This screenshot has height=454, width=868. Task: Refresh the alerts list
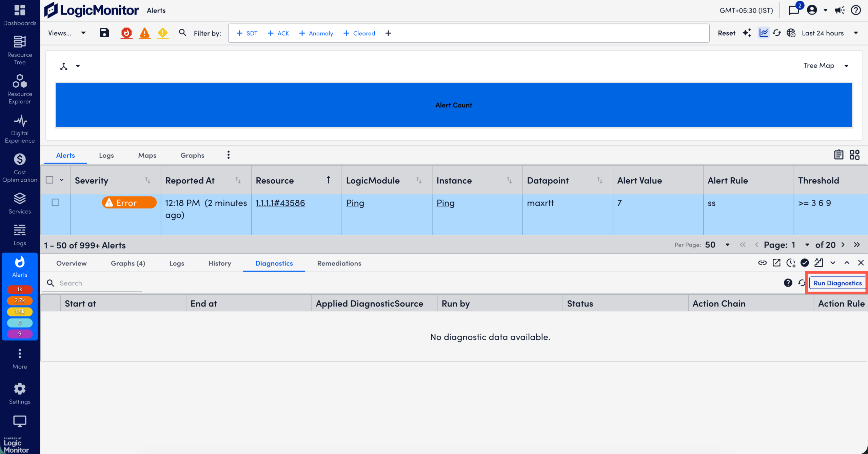[x=777, y=33]
